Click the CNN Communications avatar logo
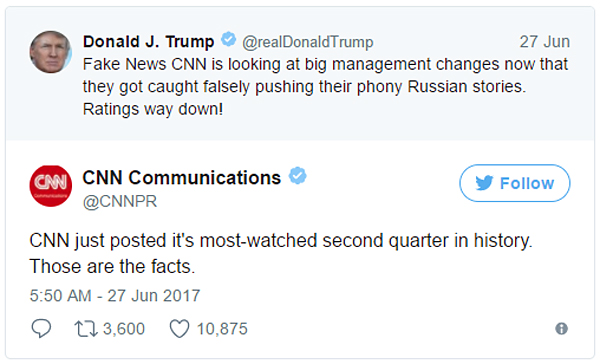 tap(51, 186)
